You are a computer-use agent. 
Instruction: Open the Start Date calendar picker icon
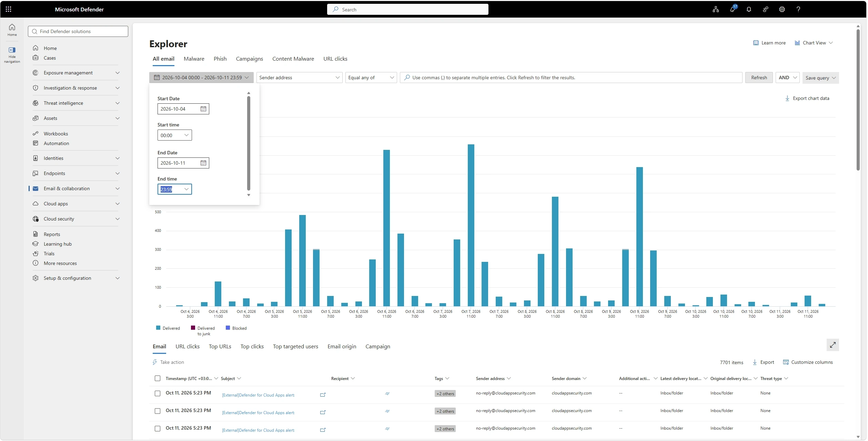(x=203, y=109)
